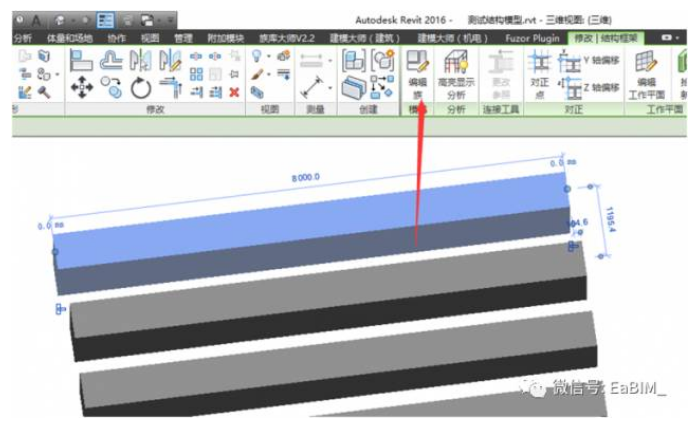
Task: Expand the Aligned Dimension dropdown arrow
Action: 330,61
